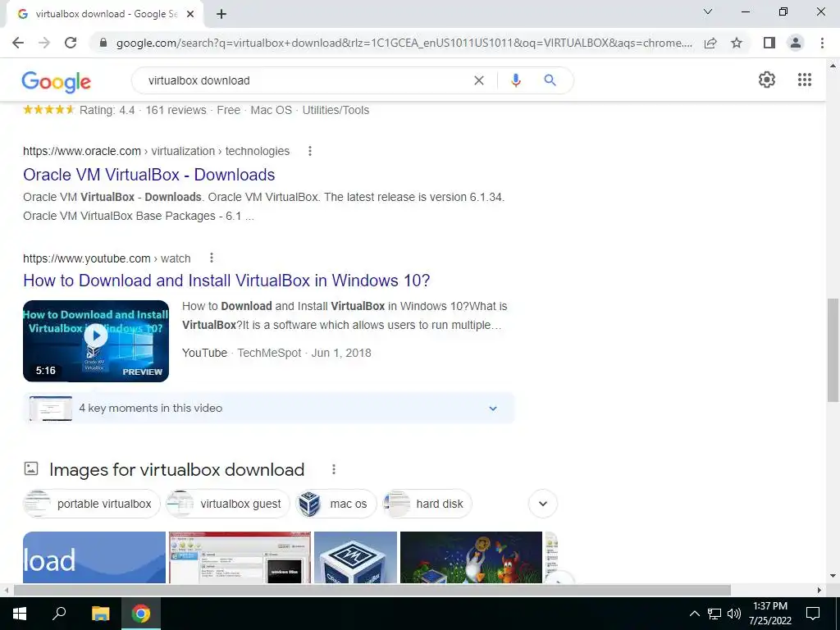This screenshot has height=630, width=840.
Task: Open the Windows Start menu
Action: pyautogui.click(x=20, y=614)
